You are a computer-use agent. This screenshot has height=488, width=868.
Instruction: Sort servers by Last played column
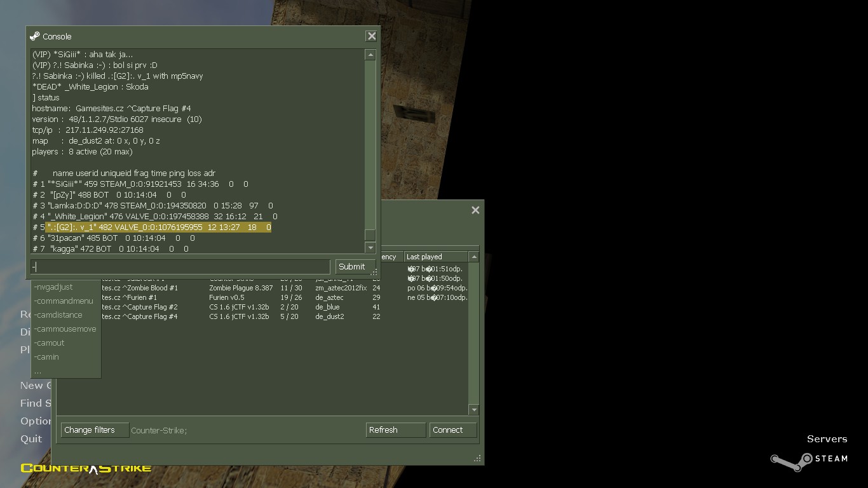click(436, 257)
